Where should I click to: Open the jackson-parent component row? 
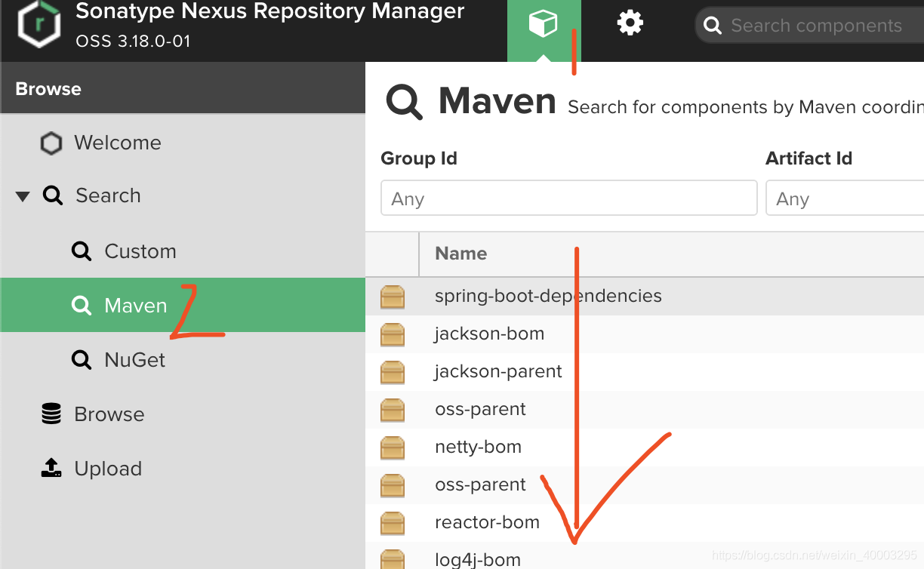point(645,371)
